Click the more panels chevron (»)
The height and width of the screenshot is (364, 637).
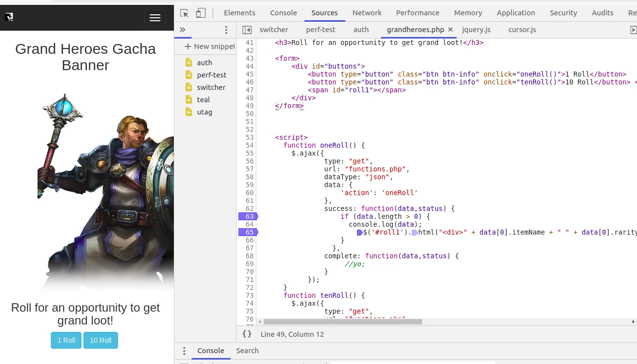point(182,30)
